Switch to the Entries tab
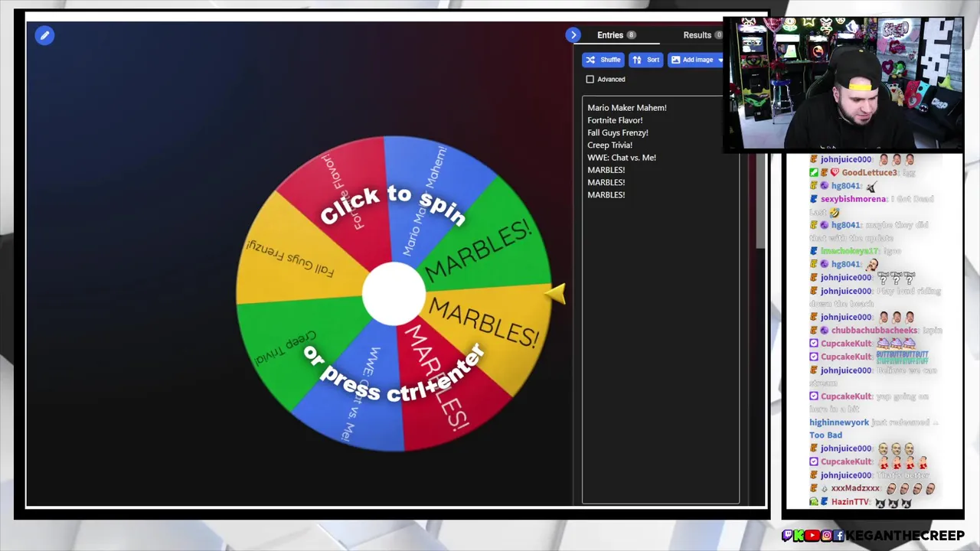The width and height of the screenshot is (980, 551). (x=616, y=35)
